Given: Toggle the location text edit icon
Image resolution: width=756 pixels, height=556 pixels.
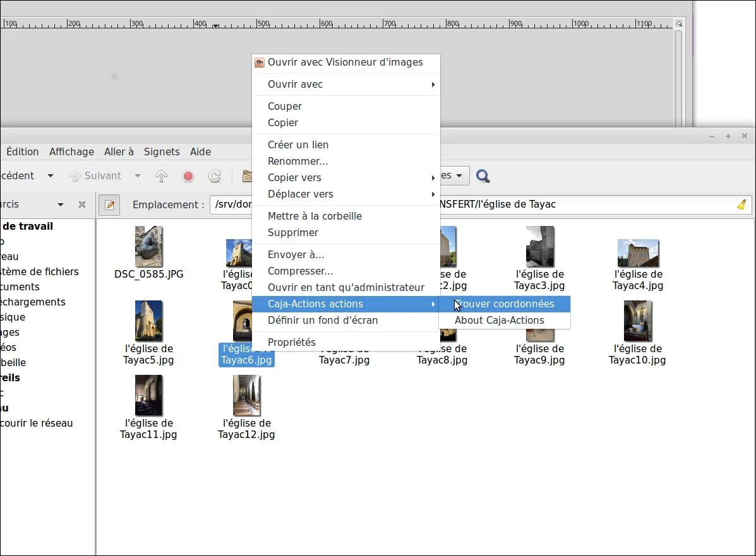Looking at the screenshot, I should (109, 204).
